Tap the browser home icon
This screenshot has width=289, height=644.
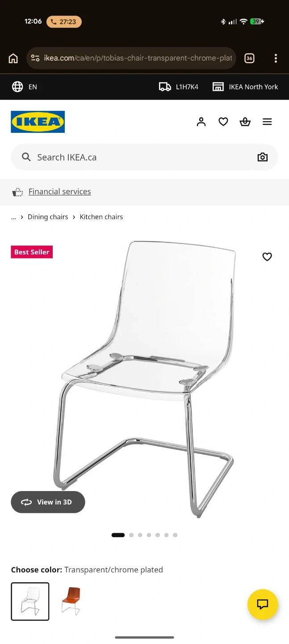point(13,58)
